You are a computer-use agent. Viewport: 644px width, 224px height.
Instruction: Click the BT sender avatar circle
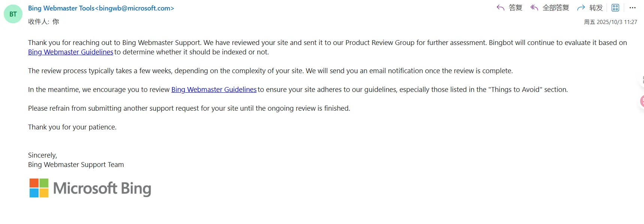pos(13,14)
